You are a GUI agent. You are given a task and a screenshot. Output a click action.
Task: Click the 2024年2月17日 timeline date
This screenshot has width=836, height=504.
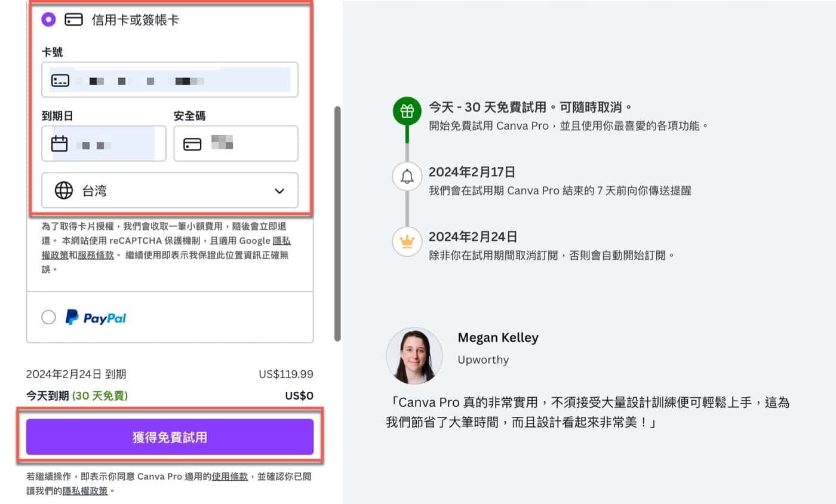pos(472,172)
